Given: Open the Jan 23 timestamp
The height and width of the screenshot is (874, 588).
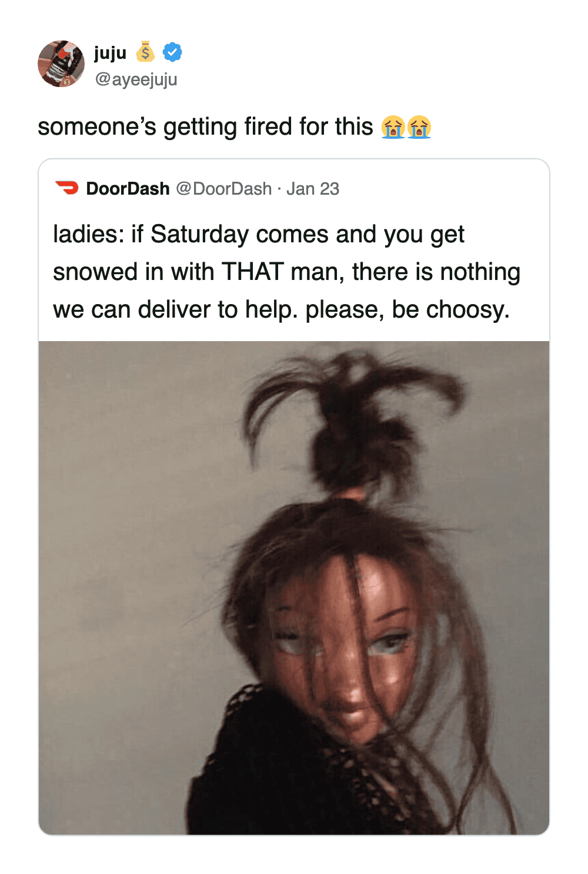Looking at the screenshot, I should tap(313, 189).
